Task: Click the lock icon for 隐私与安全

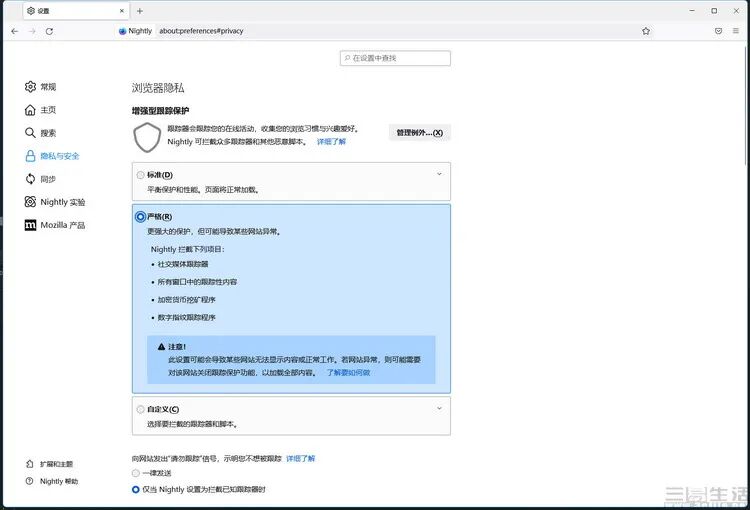Action: [x=30, y=155]
